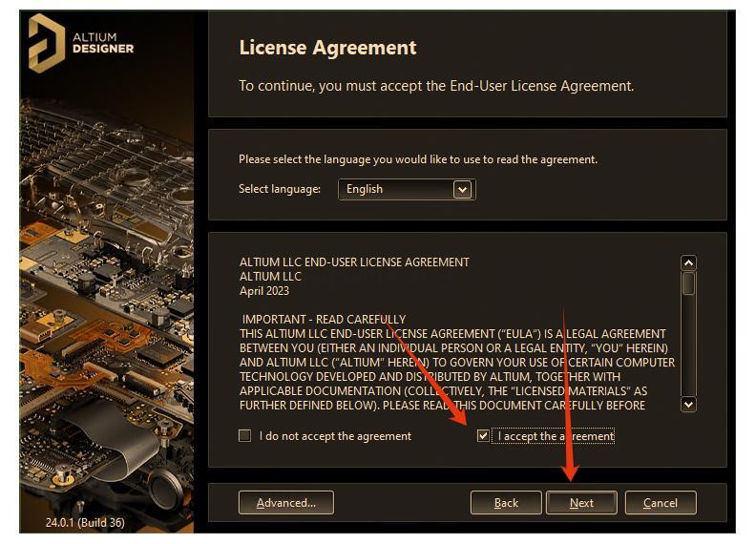Click the English language combo box field
Viewport: 756px width, 544px height.
click(x=407, y=190)
